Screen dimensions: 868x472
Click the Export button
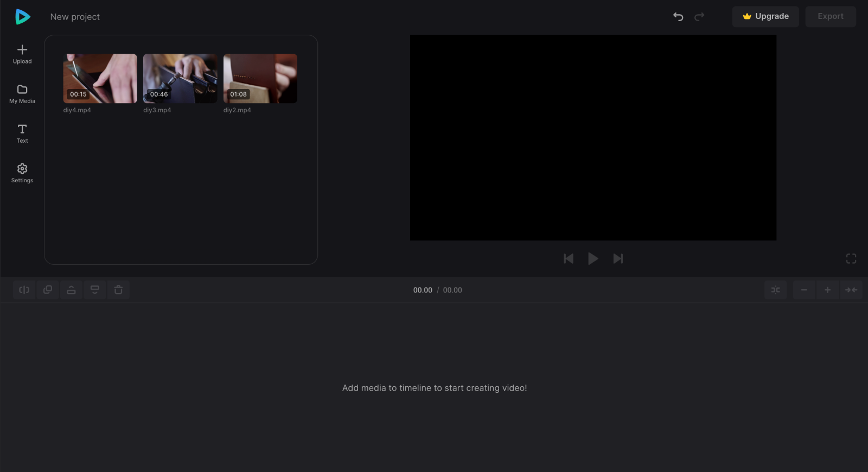click(x=831, y=16)
